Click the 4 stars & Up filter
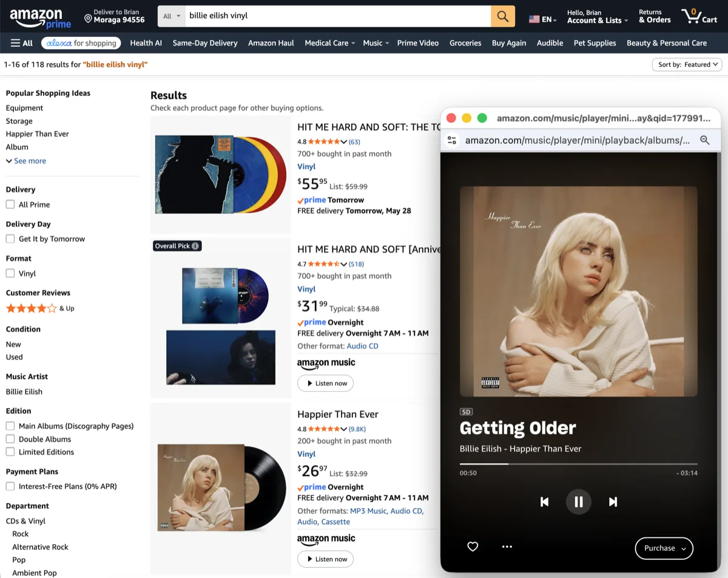The image size is (728, 578). click(40, 308)
